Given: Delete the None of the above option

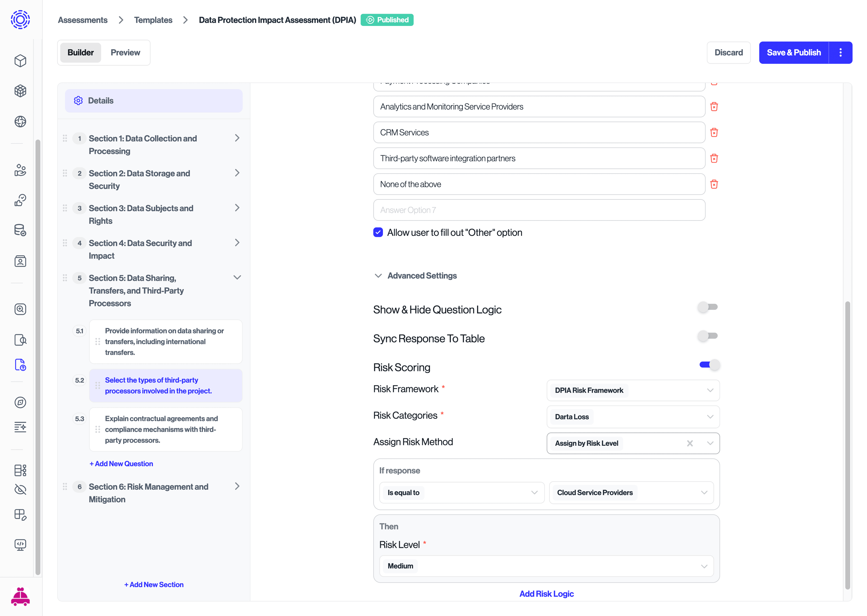Looking at the screenshot, I should (x=714, y=184).
